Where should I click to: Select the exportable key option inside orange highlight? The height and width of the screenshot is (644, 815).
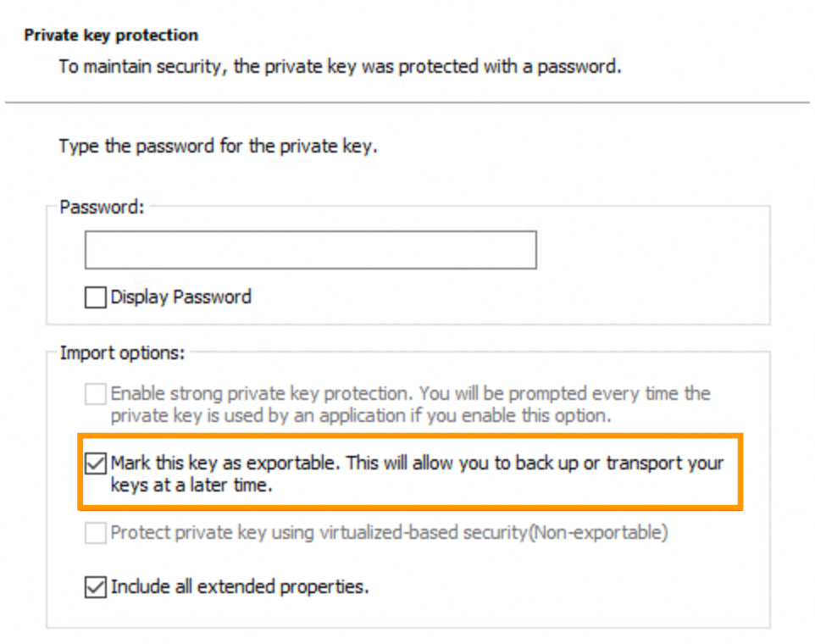96,463
